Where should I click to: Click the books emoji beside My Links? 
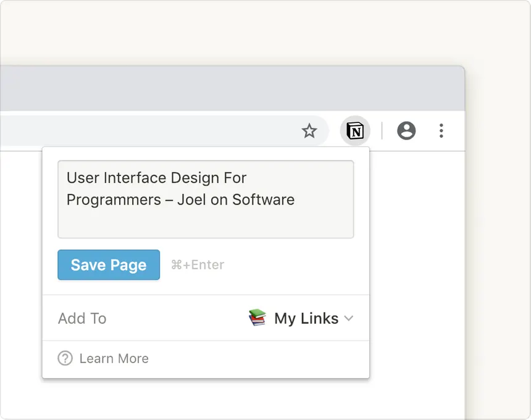(257, 318)
